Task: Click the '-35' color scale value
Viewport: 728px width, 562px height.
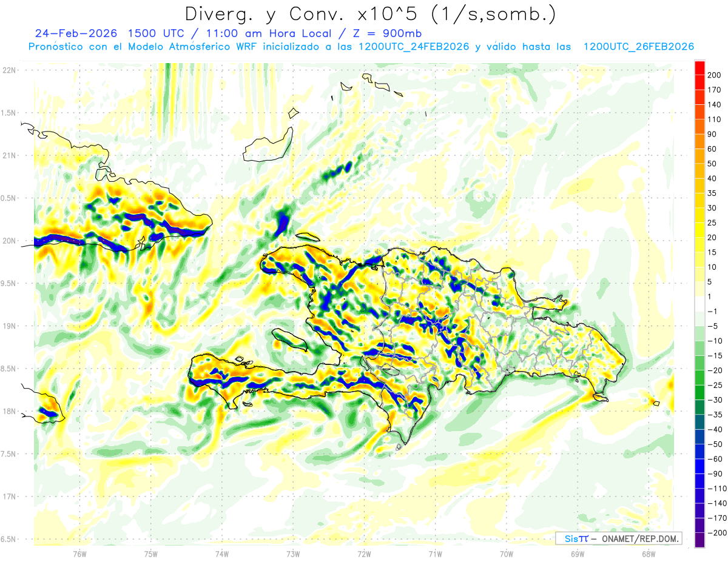Action: (x=715, y=415)
